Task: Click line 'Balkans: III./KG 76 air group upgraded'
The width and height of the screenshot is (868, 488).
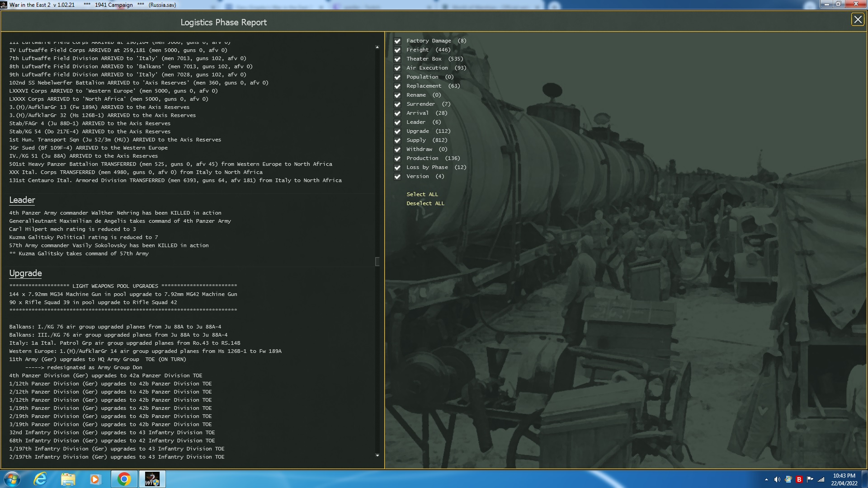Action: 118,335
